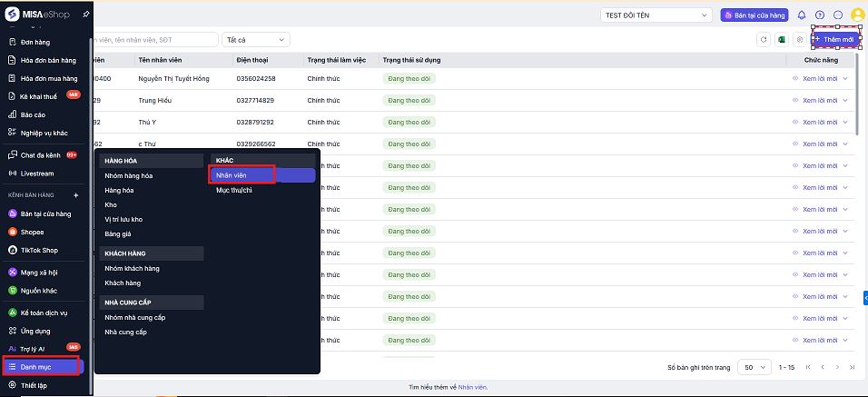Export employee list to Excel icon
Screen dimensions: 868x397
pos(782,39)
